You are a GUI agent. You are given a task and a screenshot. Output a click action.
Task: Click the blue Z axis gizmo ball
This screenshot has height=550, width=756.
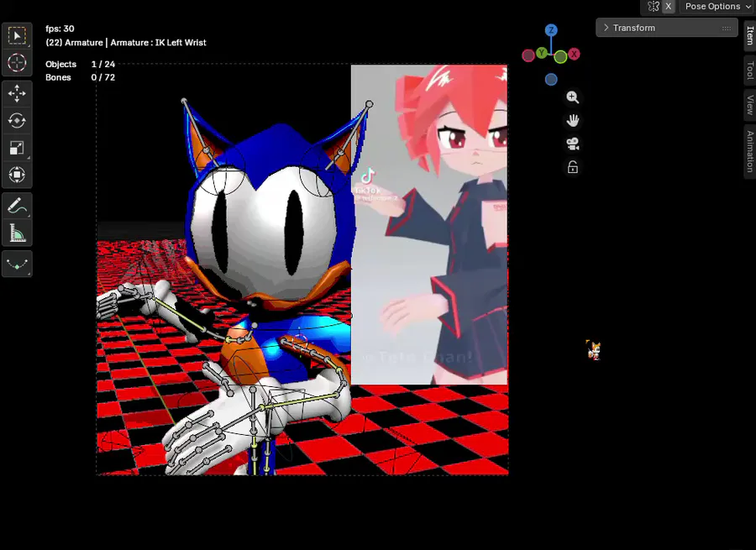[551, 30]
